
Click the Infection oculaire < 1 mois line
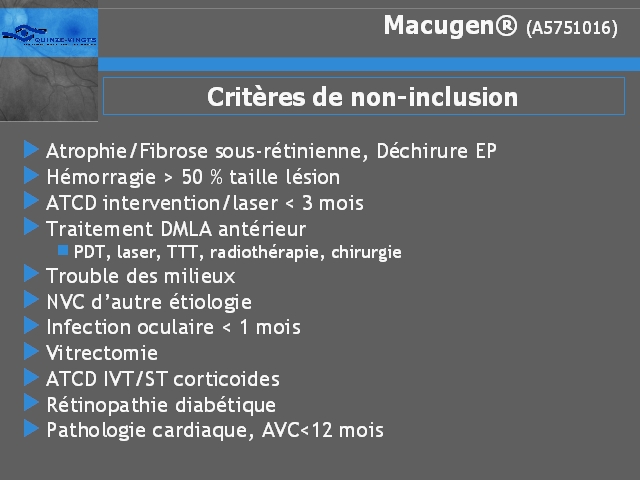tap(173, 327)
